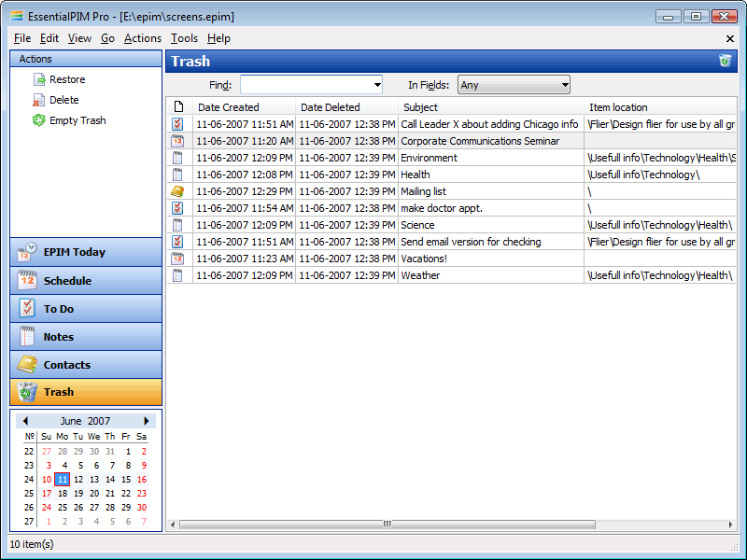The height and width of the screenshot is (560, 747).
Task: Click the June 2007 month title
Action: [x=85, y=421]
